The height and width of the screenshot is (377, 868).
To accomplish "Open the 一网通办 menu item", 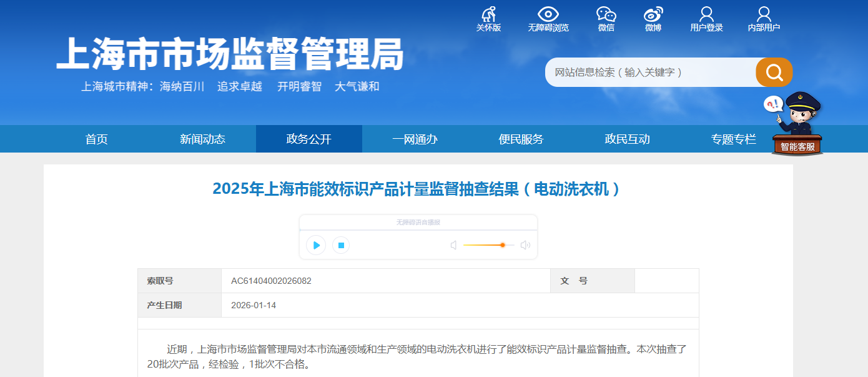I will pyautogui.click(x=415, y=139).
